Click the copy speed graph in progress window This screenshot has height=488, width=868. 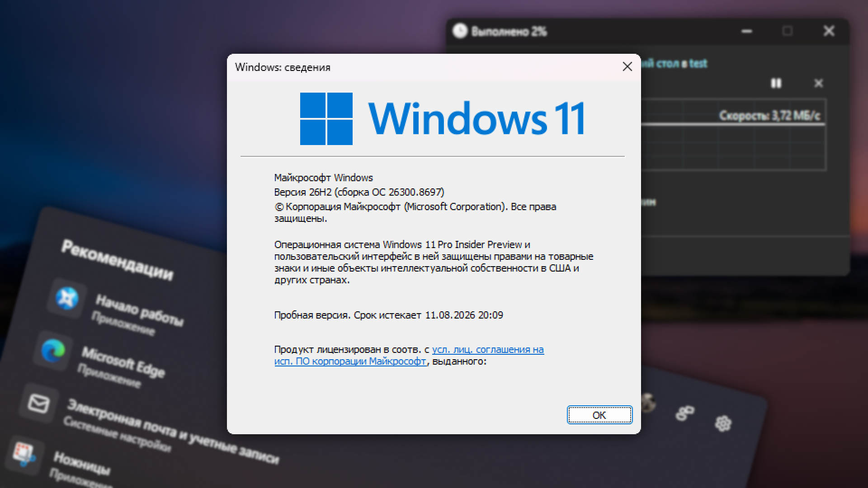[733, 135]
